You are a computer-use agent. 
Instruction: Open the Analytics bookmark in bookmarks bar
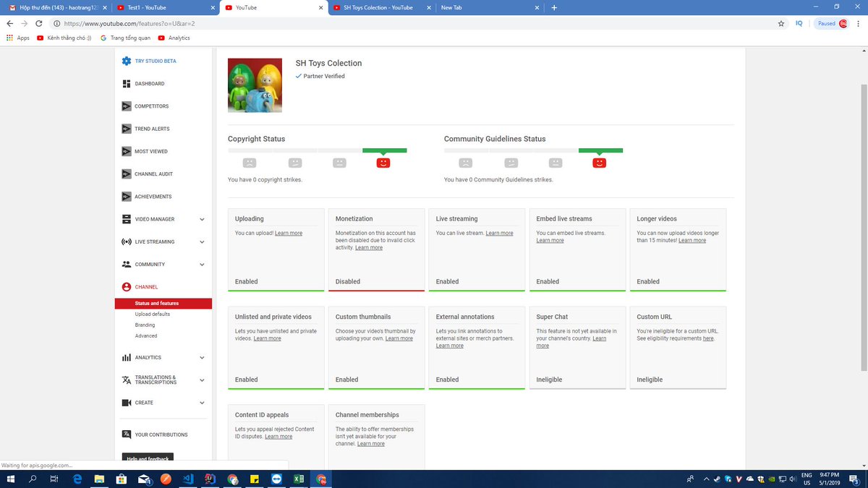click(x=174, y=38)
